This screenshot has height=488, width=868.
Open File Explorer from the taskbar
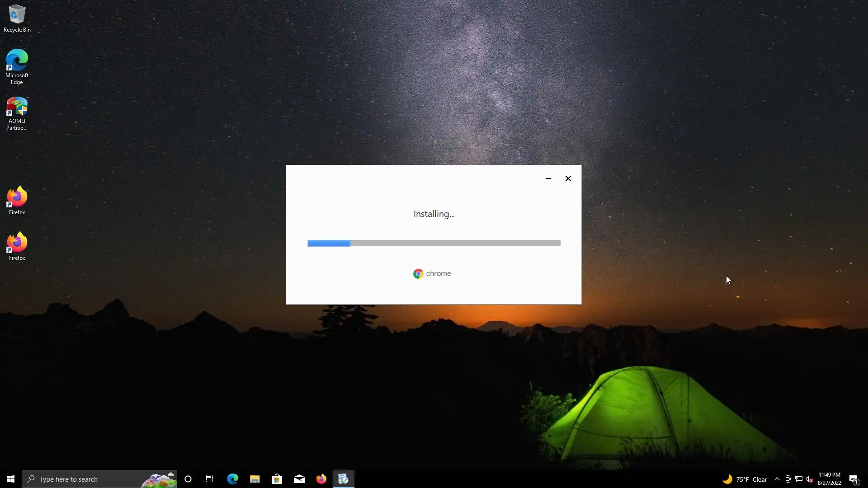[255, 479]
